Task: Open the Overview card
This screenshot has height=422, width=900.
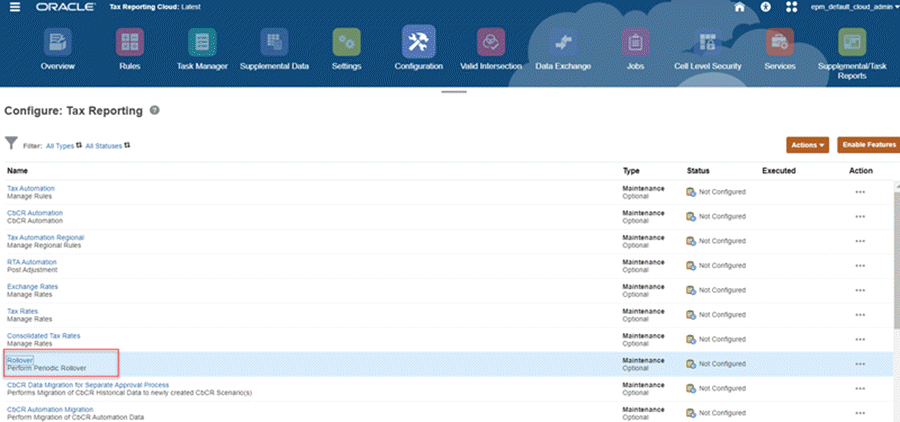Action: [x=57, y=50]
